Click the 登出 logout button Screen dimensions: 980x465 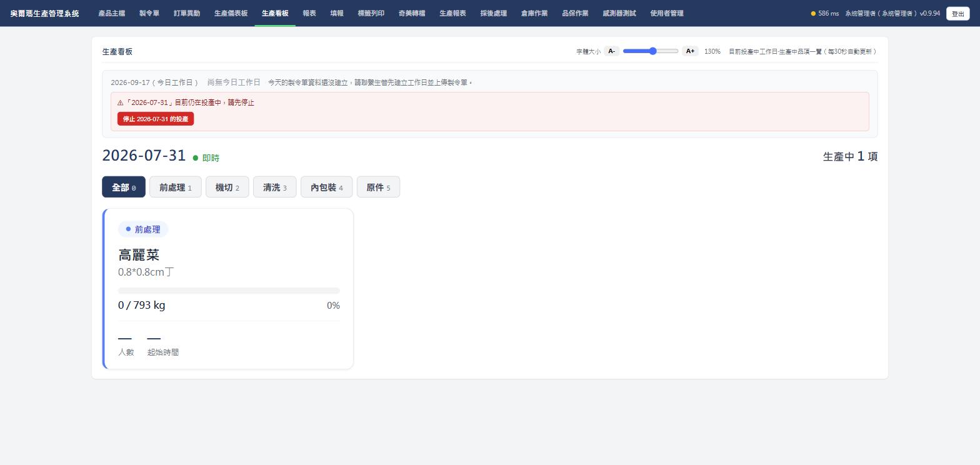coord(958,14)
